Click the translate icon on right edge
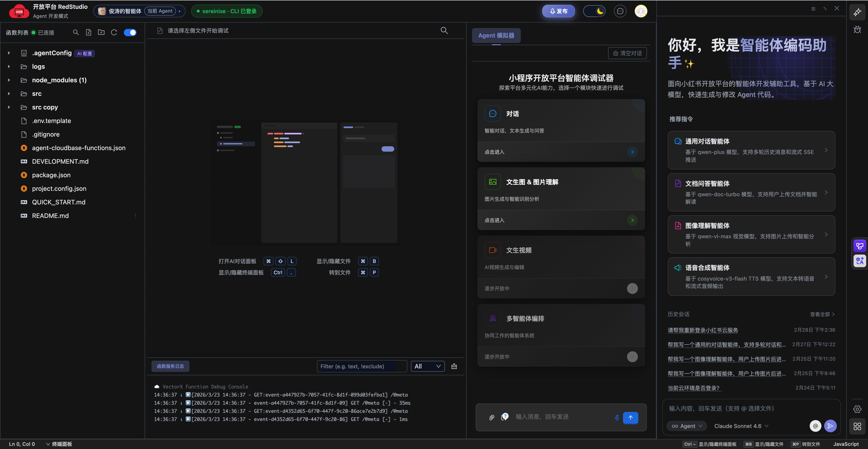 point(860,261)
